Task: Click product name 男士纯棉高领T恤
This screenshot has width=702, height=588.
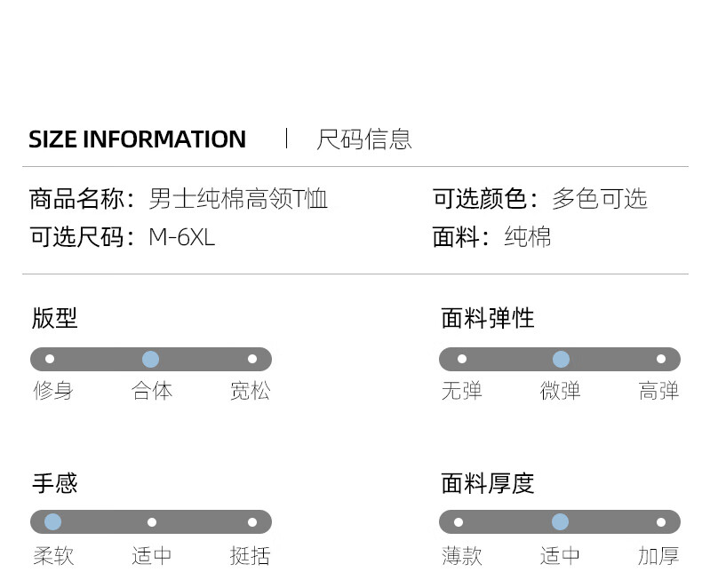Action: coord(238,199)
